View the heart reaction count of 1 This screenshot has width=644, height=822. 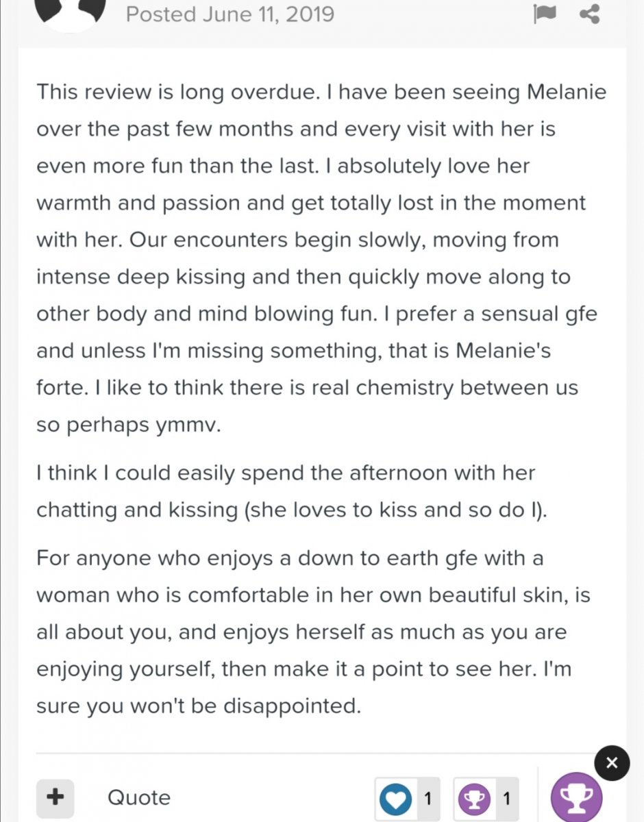tap(428, 799)
